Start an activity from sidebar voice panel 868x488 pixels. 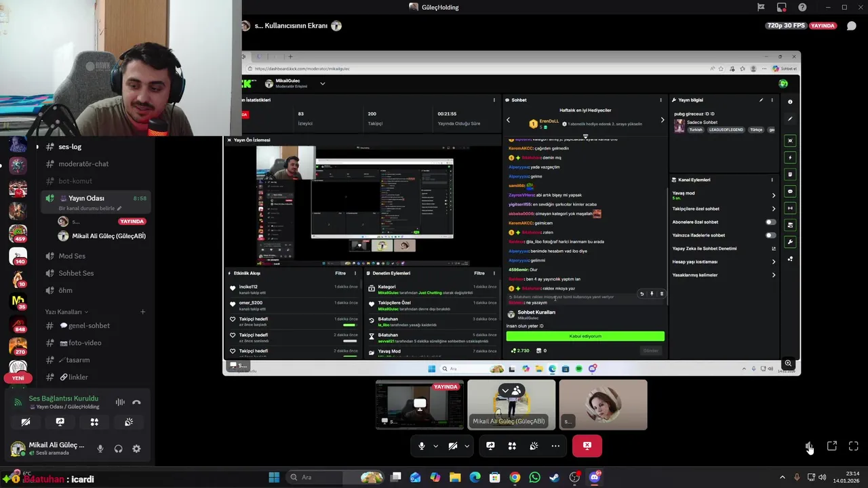94,422
